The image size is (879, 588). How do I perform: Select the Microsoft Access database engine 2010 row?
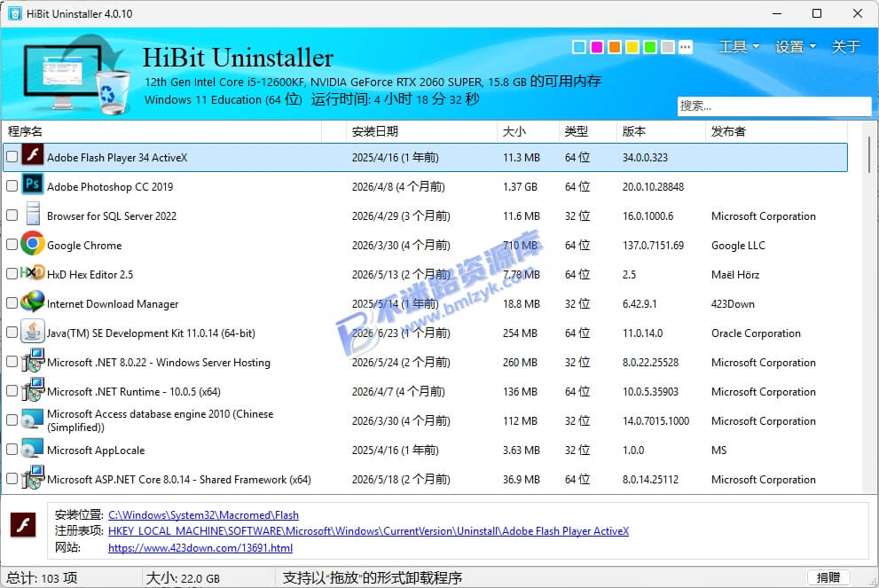click(425, 420)
